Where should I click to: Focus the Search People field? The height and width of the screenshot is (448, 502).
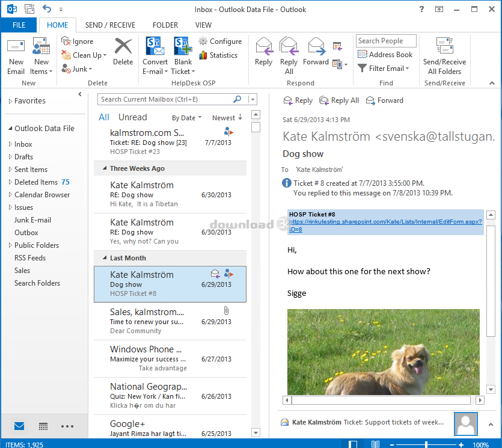tap(386, 41)
